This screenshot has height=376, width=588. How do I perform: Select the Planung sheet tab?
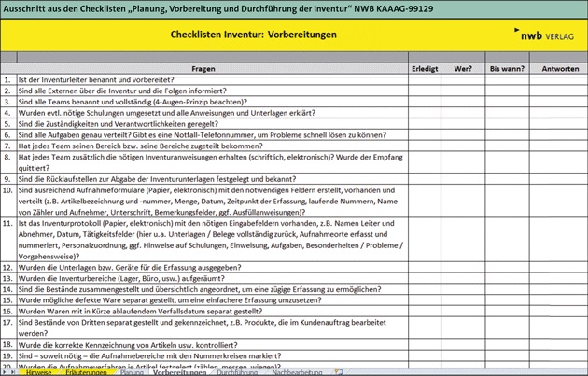[x=132, y=370]
